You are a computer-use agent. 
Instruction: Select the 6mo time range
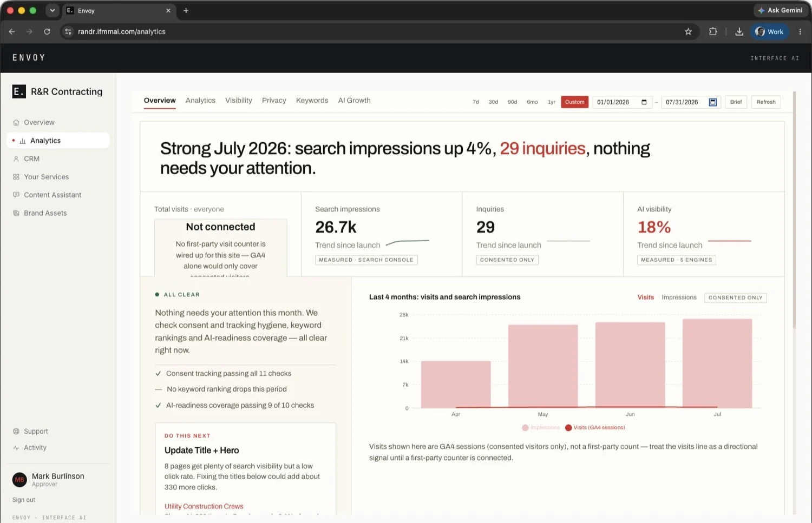[533, 102]
